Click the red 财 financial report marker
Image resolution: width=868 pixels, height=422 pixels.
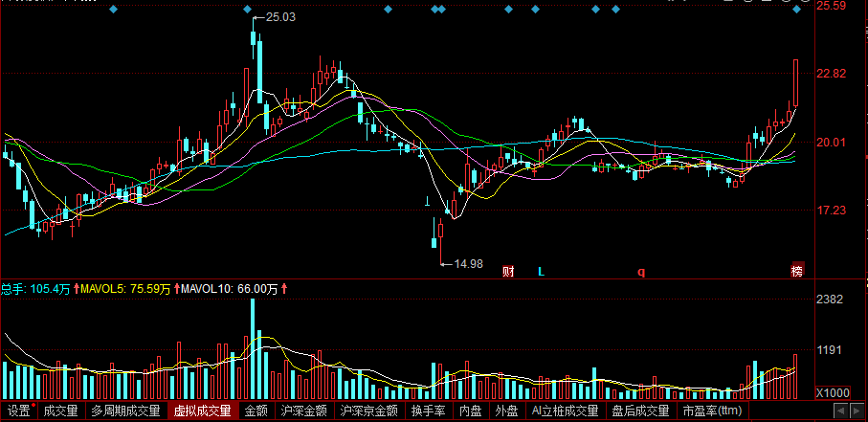click(x=508, y=272)
